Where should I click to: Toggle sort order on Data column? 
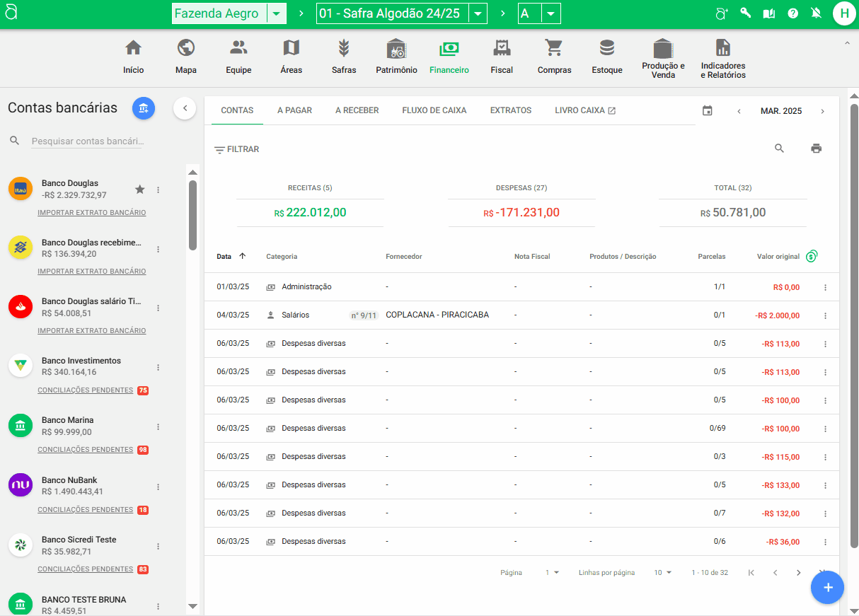coord(243,256)
